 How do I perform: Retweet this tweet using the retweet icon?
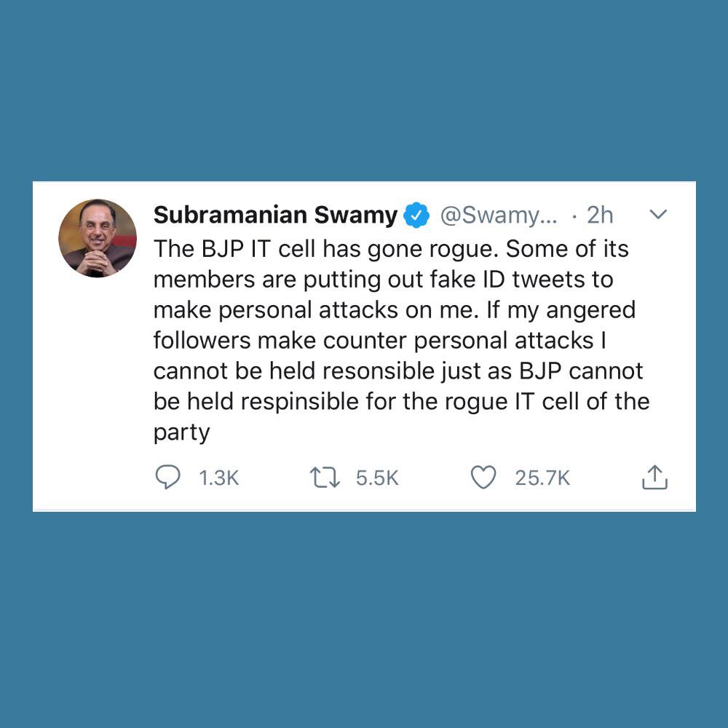325,478
